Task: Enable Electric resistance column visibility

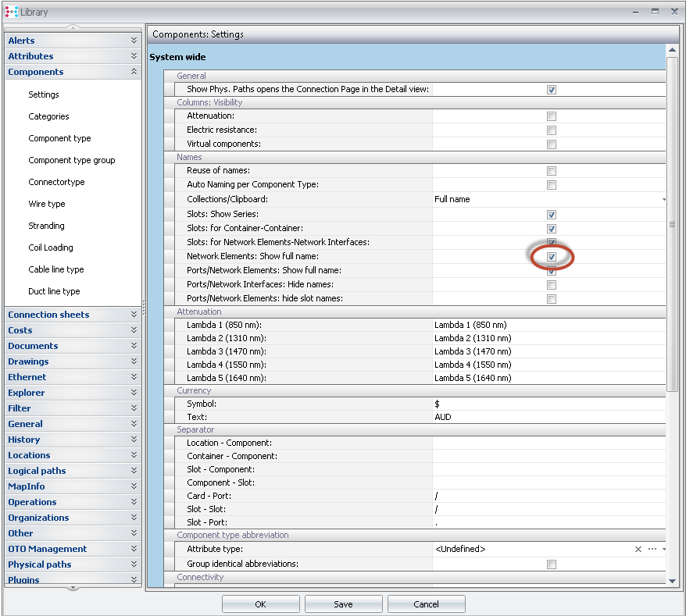Action: [552, 130]
